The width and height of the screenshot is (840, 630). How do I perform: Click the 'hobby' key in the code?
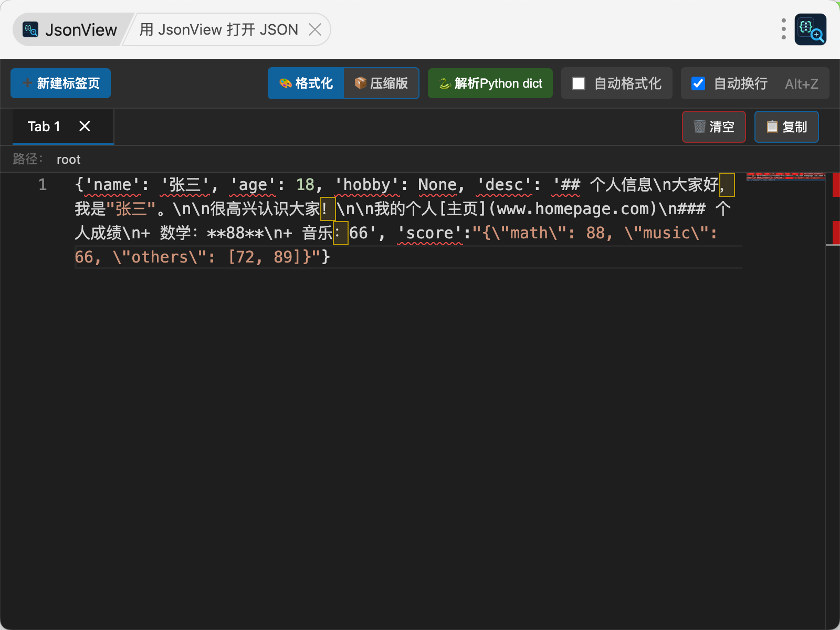pyautogui.click(x=366, y=185)
